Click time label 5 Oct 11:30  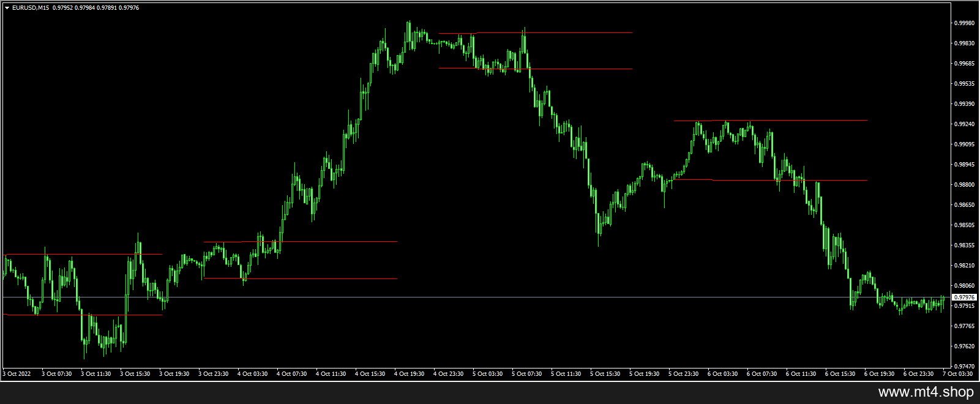pyautogui.click(x=566, y=374)
